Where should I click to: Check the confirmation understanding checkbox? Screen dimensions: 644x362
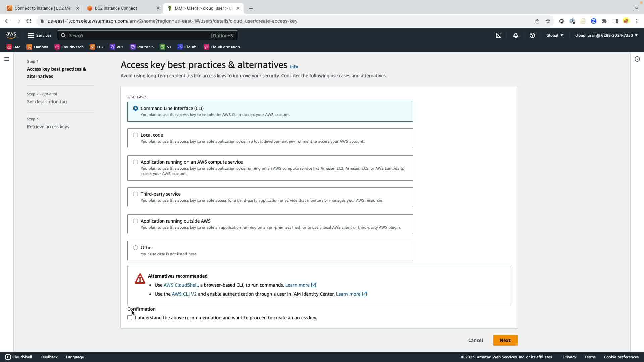(130, 318)
